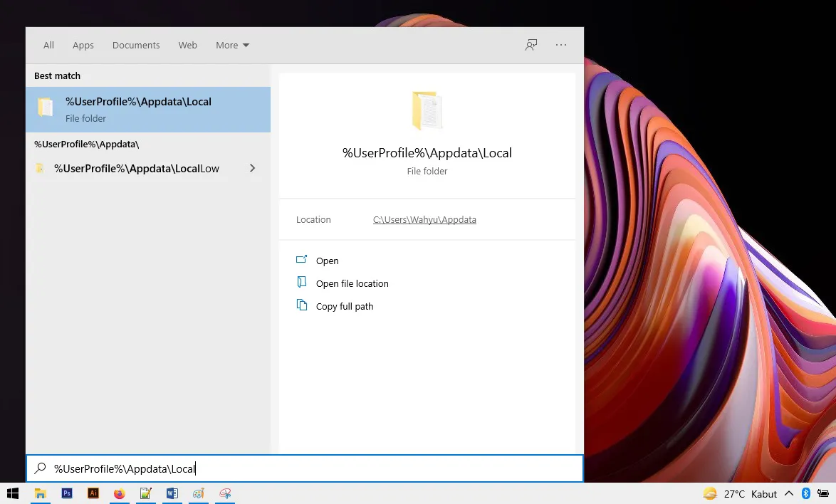Expand the LocalLow result chevron

tap(252, 168)
